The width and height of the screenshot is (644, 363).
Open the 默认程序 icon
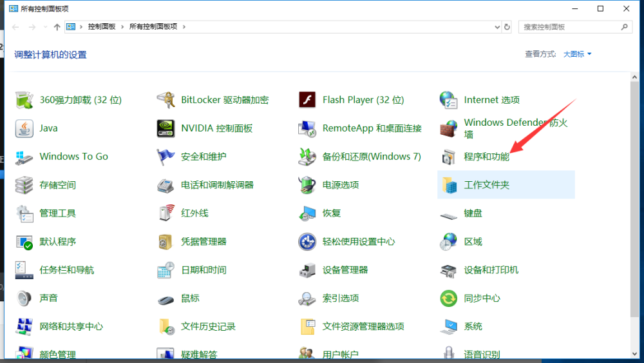pyautogui.click(x=24, y=242)
